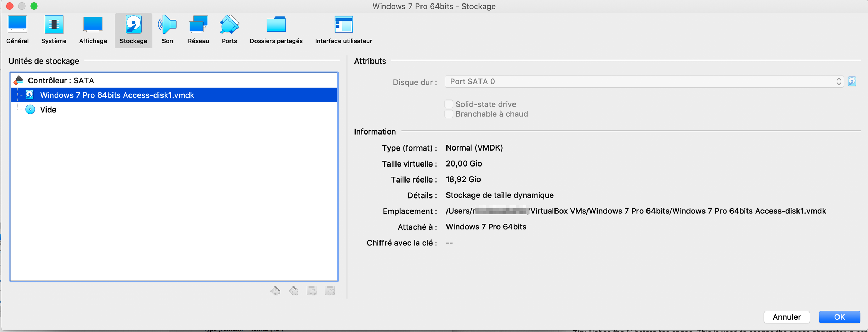Open the Réseau network settings

(198, 30)
